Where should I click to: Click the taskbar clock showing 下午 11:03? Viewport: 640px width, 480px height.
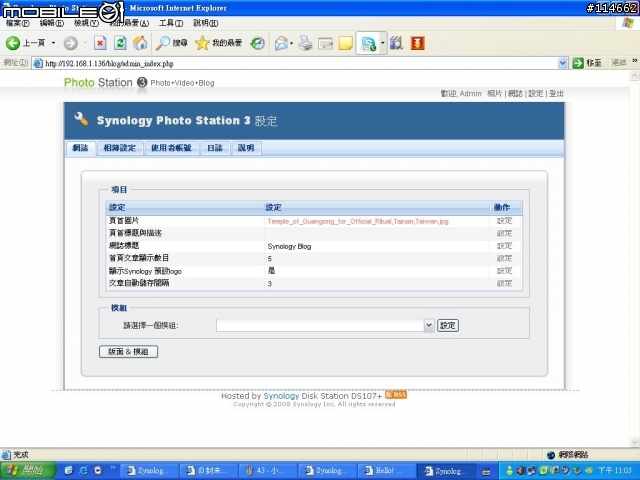click(615, 471)
